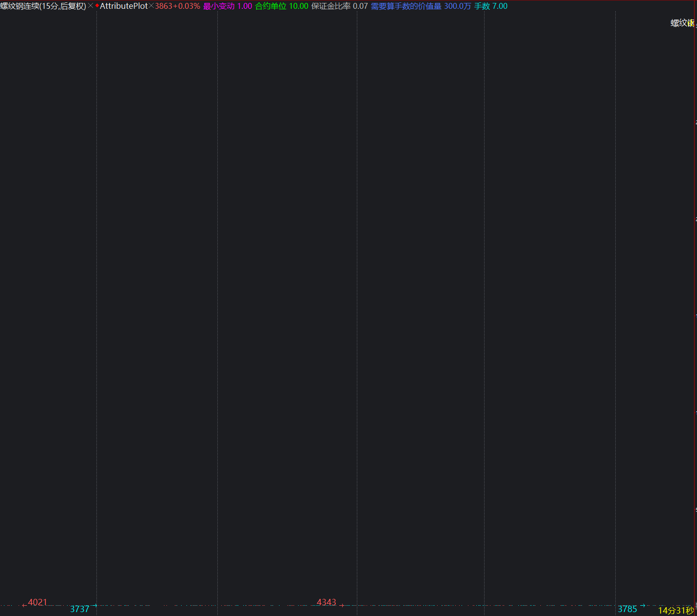The image size is (697, 616).
Task: Remove the AttributePlot indicator using its X
Action: [151, 6]
